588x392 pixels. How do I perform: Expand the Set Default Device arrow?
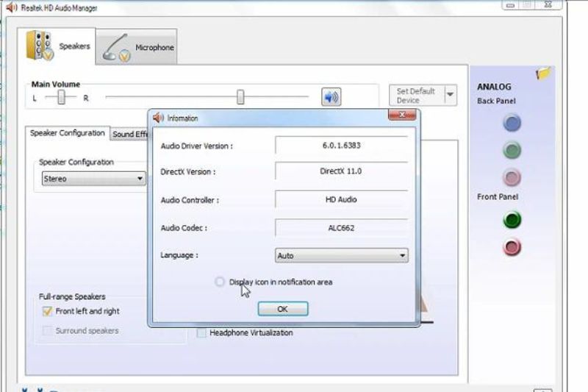(x=451, y=96)
